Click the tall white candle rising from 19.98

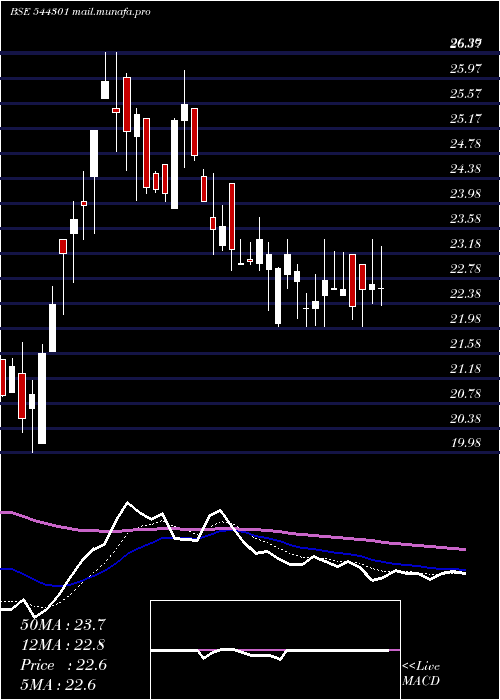[x=42, y=398]
